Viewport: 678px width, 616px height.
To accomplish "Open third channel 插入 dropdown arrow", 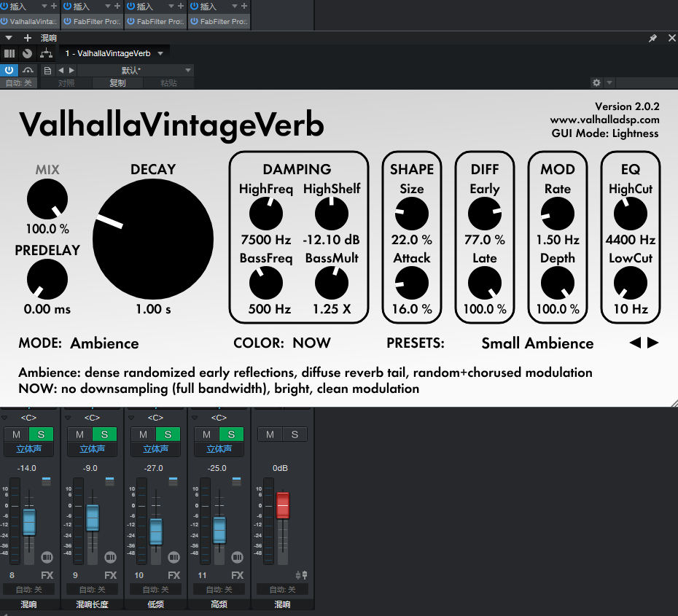I will (x=171, y=6).
